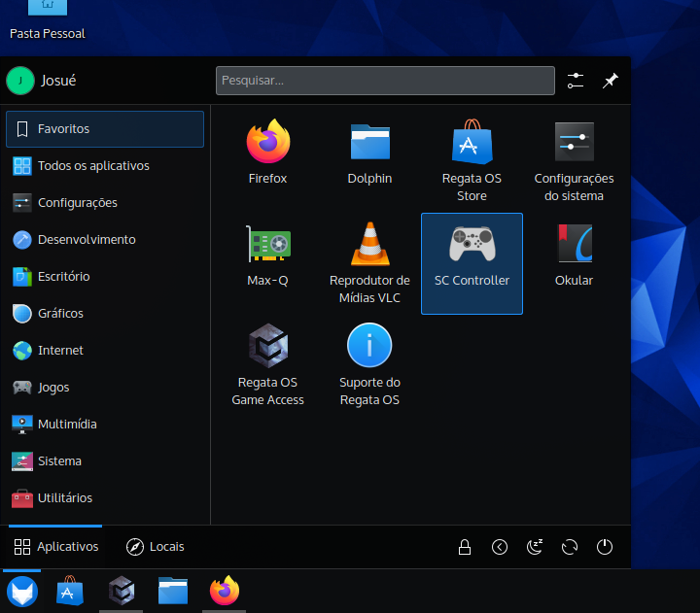The image size is (700, 613).
Task: Put computer to sleep with moon icon
Action: (x=535, y=547)
